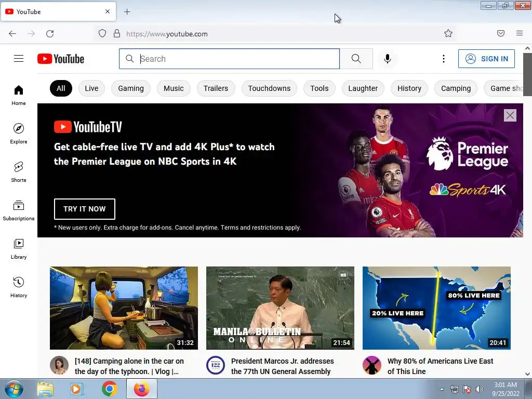
Task: Open a new browser tab
Action: 127,12
